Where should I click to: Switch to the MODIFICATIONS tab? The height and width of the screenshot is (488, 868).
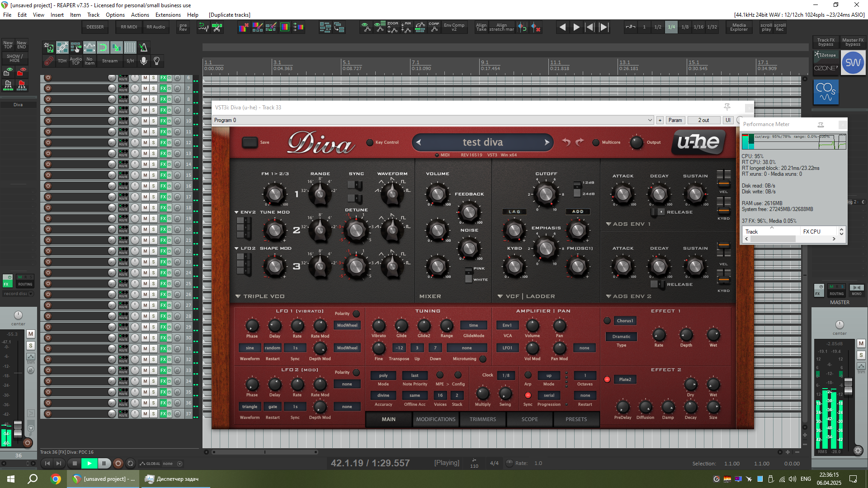[x=435, y=419]
